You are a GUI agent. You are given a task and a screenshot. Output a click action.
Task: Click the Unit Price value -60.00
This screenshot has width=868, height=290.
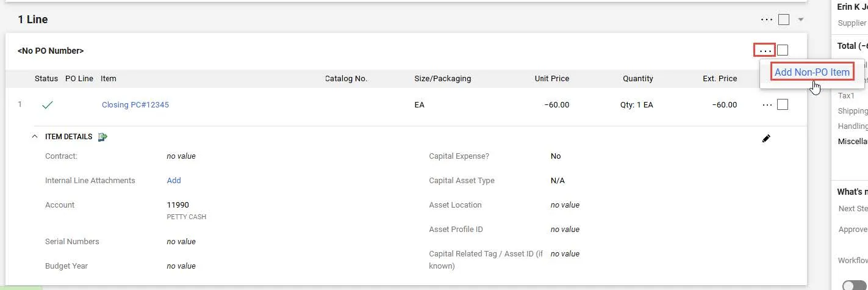tap(557, 105)
